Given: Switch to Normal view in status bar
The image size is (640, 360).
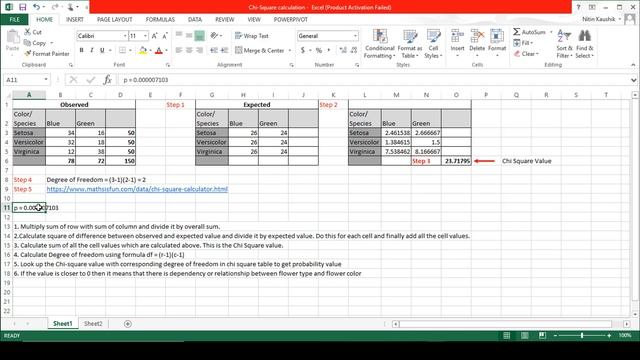Looking at the screenshot, I should (x=507, y=336).
